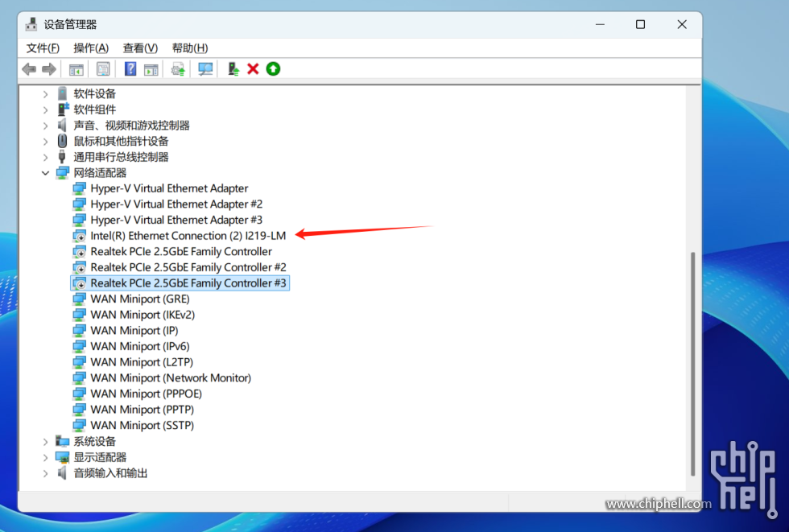The image size is (789, 532).
Task: Click the mouse icon beside 鼠标和其他指针设备
Action: pos(63,141)
